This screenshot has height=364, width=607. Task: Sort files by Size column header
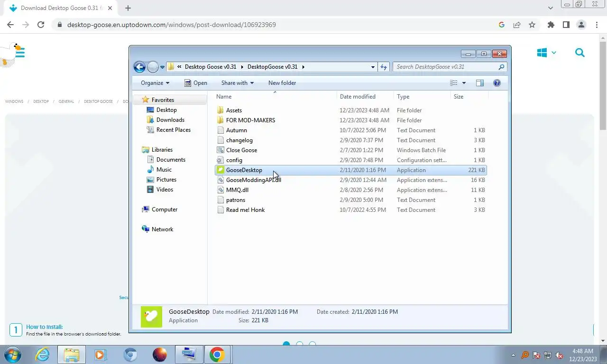pyautogui.click(x=469, y=97)
